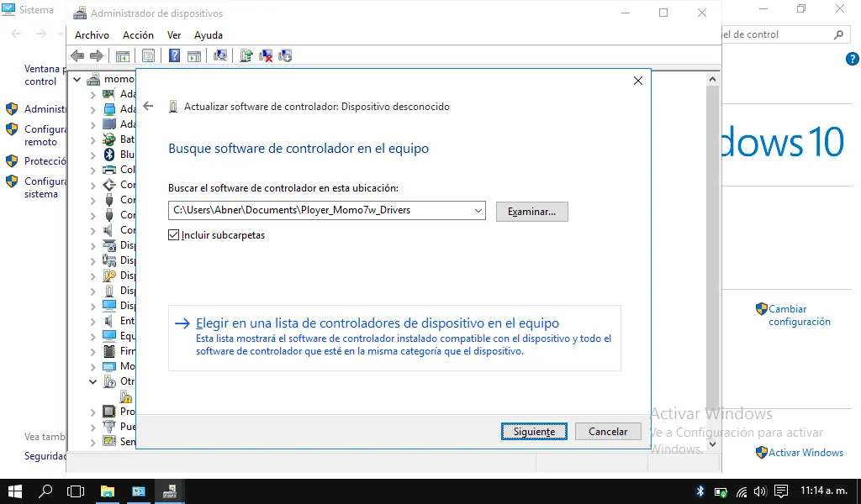Viewport: 861px width, 504px height.
Task: Click the Examinar... button
Action: coord(531,211)
